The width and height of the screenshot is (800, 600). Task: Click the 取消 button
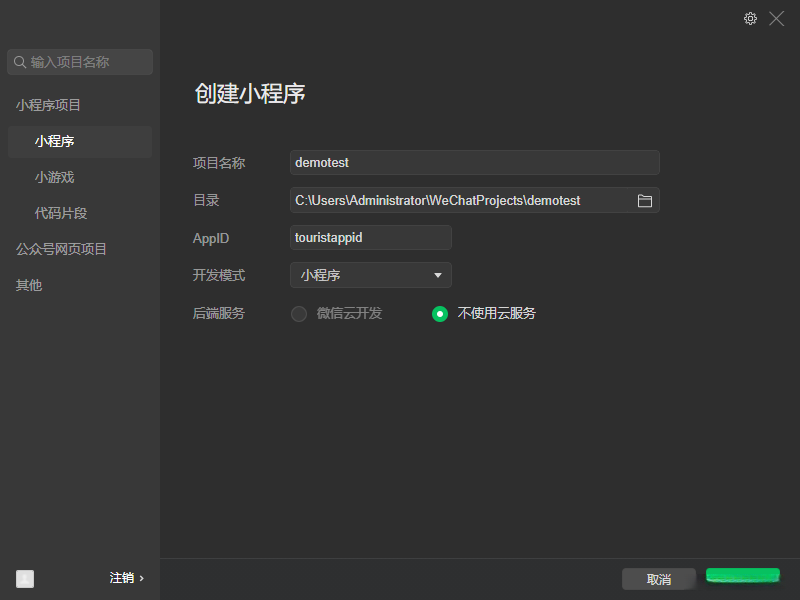coord(658,578)
